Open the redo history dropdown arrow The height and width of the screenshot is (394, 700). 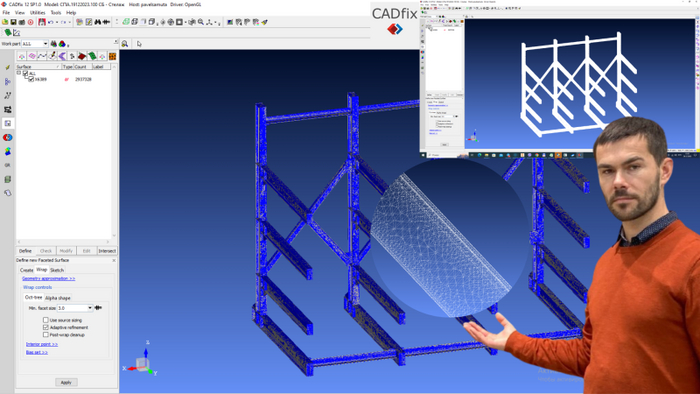(x=70, y=22)
